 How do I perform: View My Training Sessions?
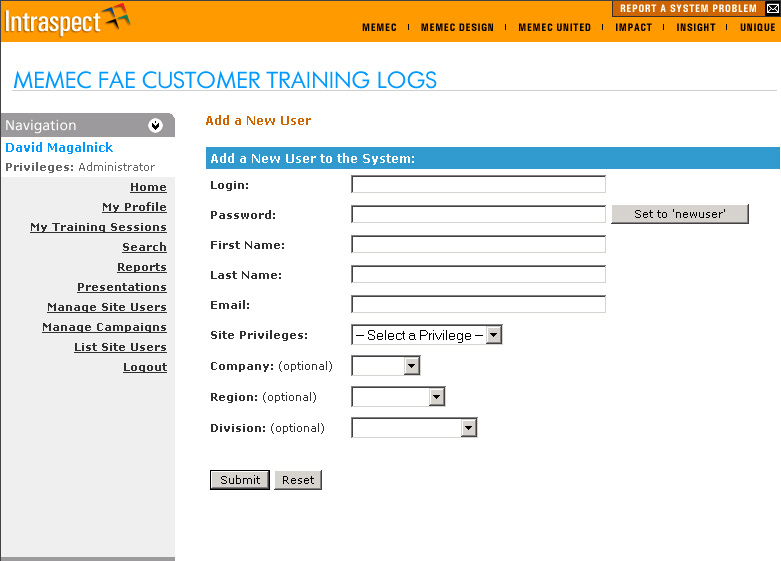(98, 227)
